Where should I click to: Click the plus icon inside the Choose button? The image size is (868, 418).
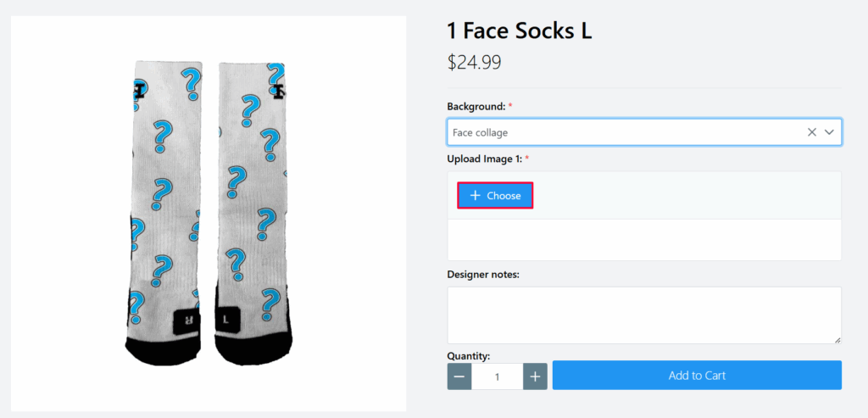476,196
